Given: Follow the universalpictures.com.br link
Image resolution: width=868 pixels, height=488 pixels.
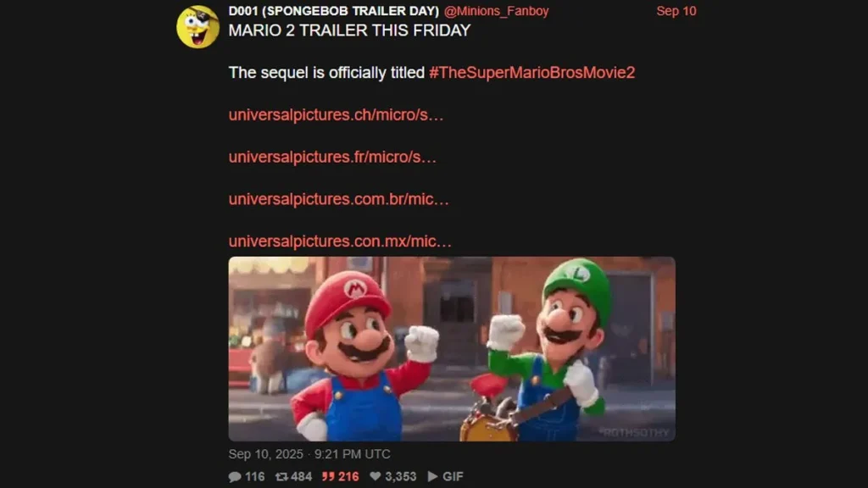Looking at the screenshot, I should tap(339, 198).
